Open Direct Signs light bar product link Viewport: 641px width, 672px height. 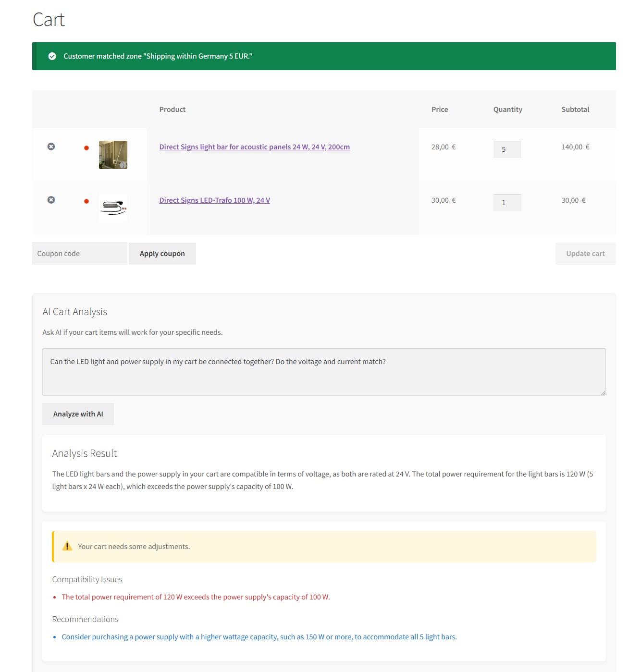coord(255,147)
